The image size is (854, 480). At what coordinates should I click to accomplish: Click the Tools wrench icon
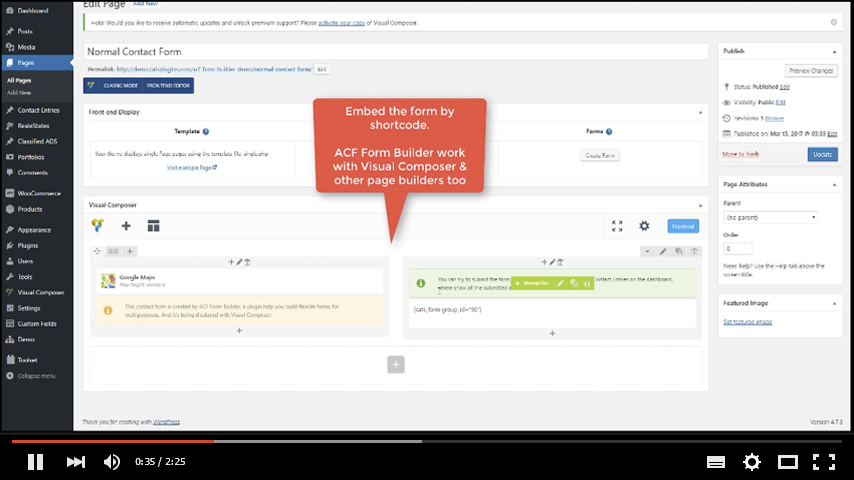click(10, 277)
